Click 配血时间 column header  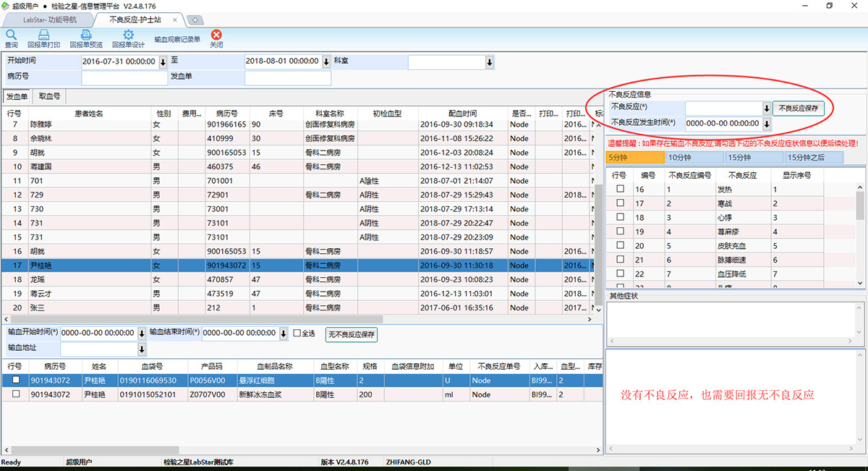click(x=462, y=114)
